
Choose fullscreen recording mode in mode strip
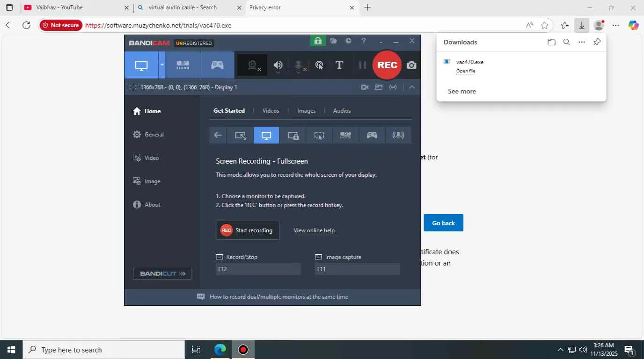point(266,135)
